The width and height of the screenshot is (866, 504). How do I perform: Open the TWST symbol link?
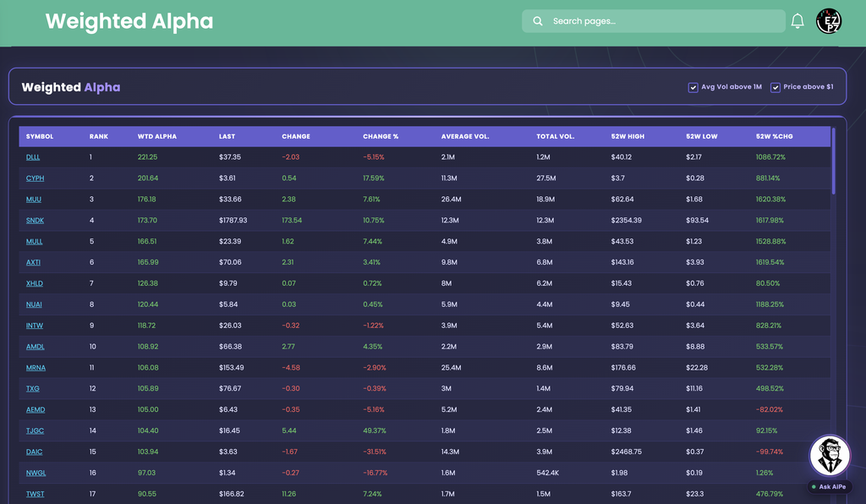coord(35,494)
